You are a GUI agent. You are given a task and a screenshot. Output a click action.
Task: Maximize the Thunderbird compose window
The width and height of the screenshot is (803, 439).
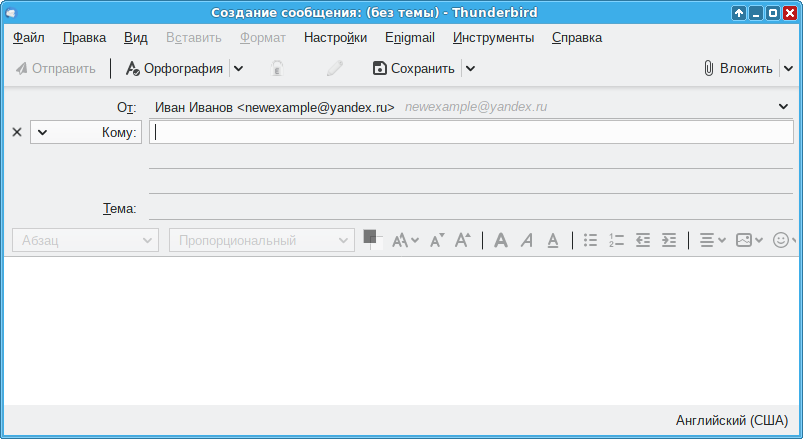coord(773,13)
